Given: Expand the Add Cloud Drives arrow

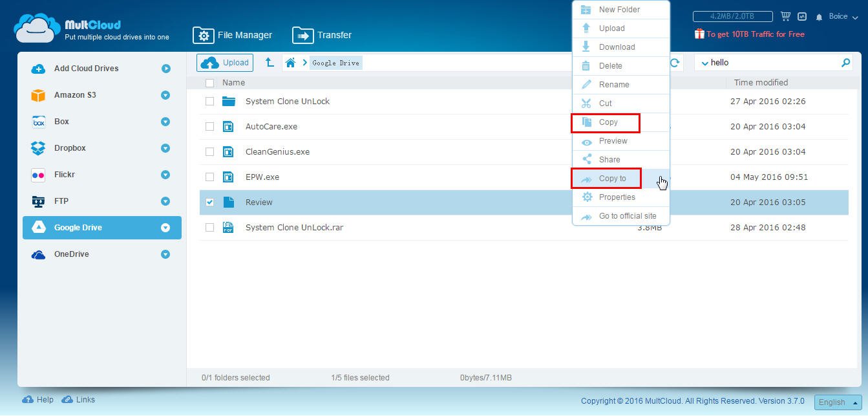Looking at the screenshot, I should 166,69.
